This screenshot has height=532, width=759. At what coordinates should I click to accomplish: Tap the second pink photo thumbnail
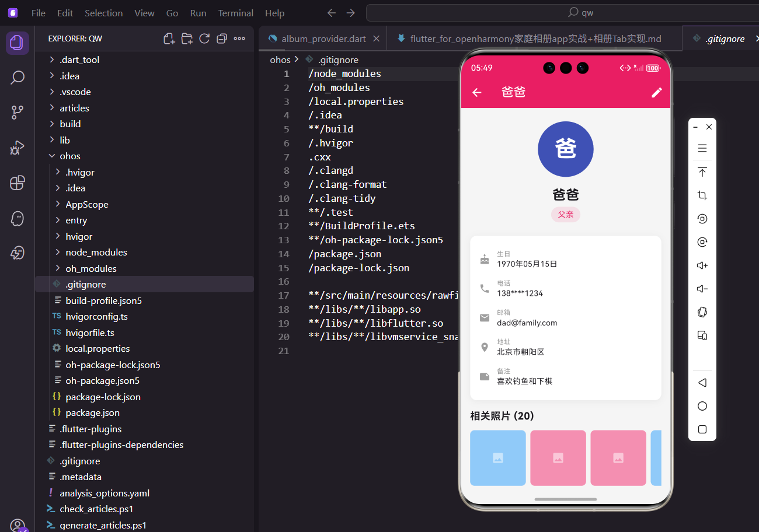tap(558, 458)
